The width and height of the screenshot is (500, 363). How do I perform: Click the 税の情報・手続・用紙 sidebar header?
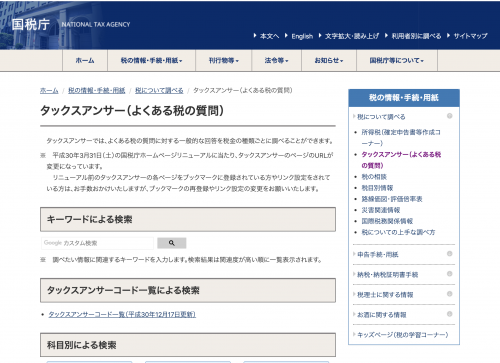[404, 98]
